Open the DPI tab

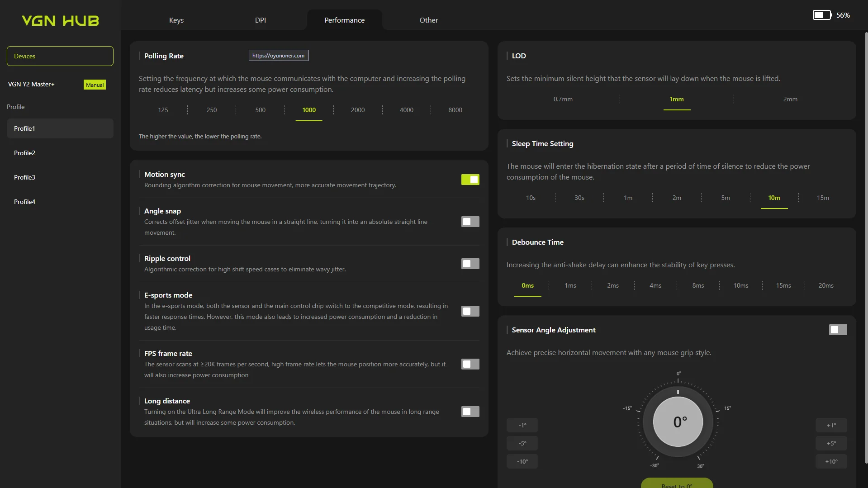pos(261,20)
